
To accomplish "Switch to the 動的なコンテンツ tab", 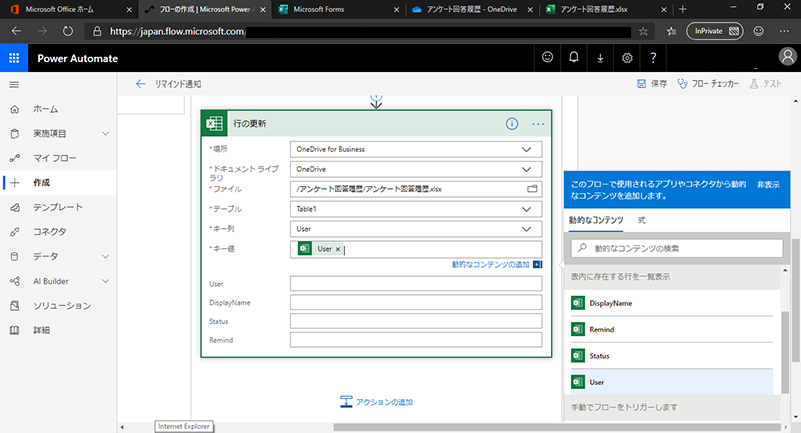I will pyautogui.click(x=596, y=221).
